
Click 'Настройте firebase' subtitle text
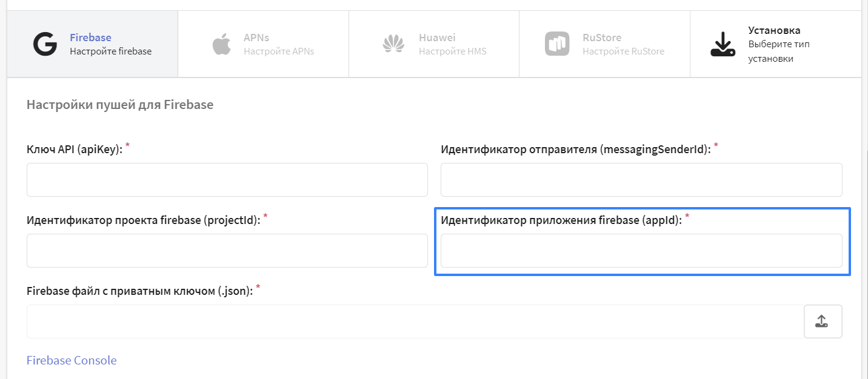110,51
